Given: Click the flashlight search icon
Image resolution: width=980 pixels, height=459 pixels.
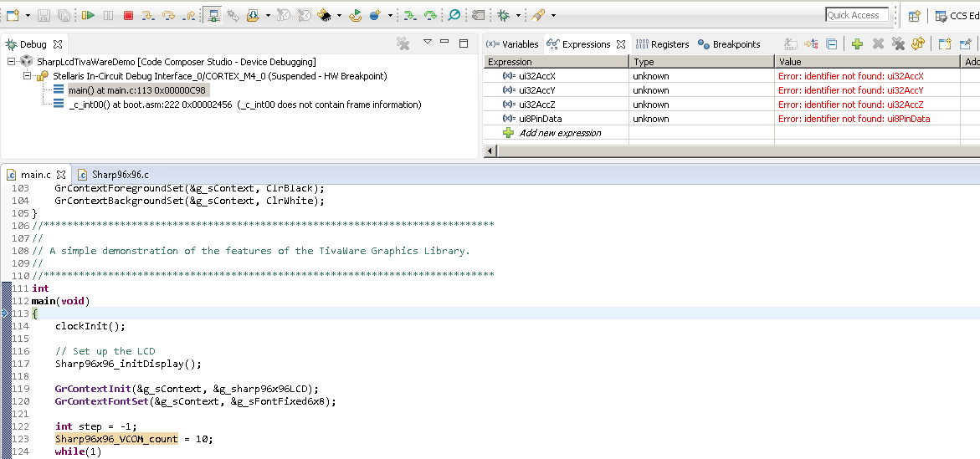Looking at the screenshot, I should tap(537, 15).
